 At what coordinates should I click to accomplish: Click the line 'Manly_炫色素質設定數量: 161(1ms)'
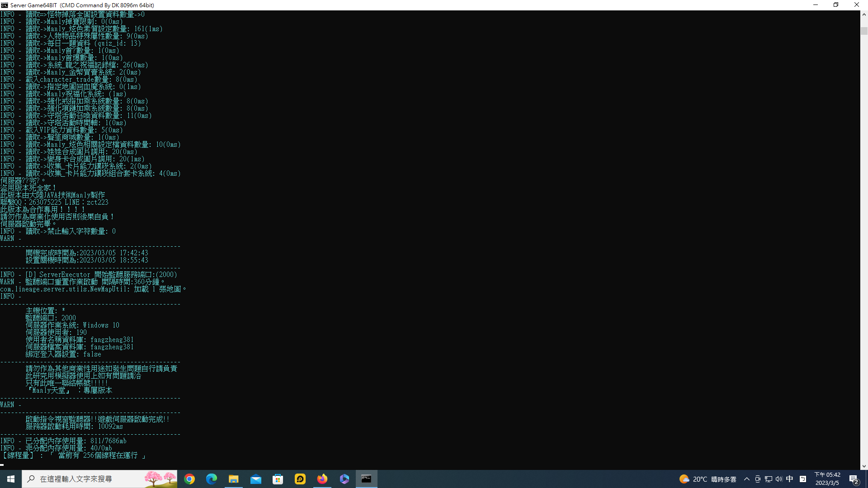click(x=105, y=29)
